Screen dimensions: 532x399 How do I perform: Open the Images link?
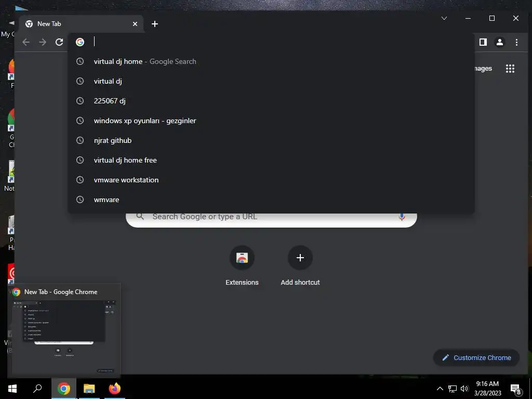point(483,69)
